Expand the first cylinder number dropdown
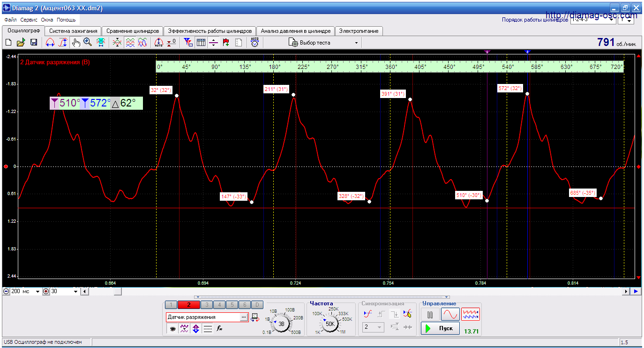 [630, 20]
